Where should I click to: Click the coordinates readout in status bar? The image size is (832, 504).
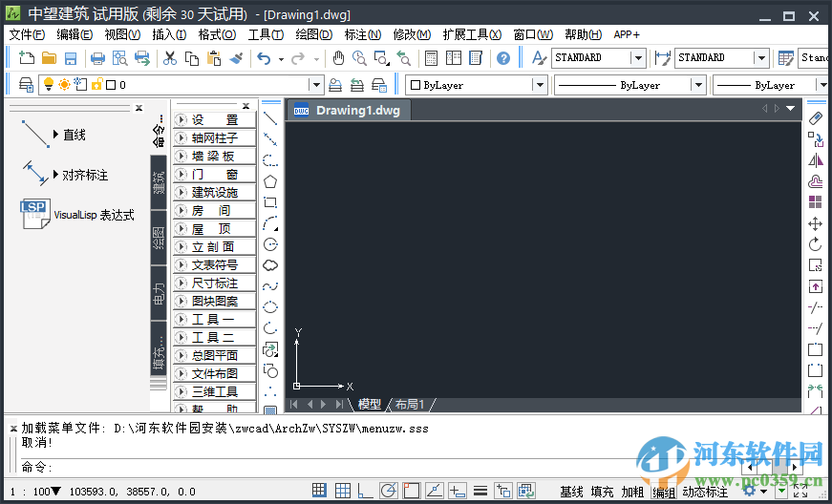[x=133, y=492]
